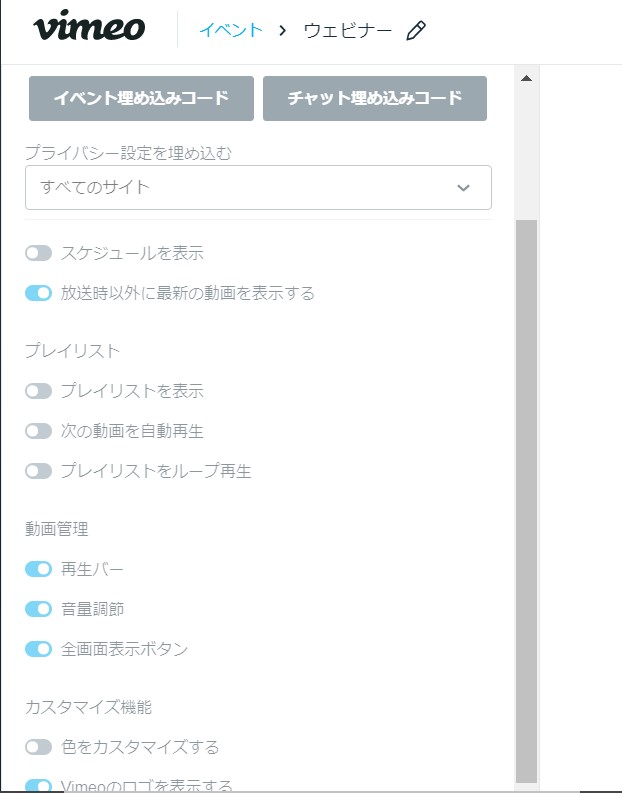Turn off 全画面表示ボタン toggle
The height and width of the screenshot is (793, 622).
(x=38, y=649)
